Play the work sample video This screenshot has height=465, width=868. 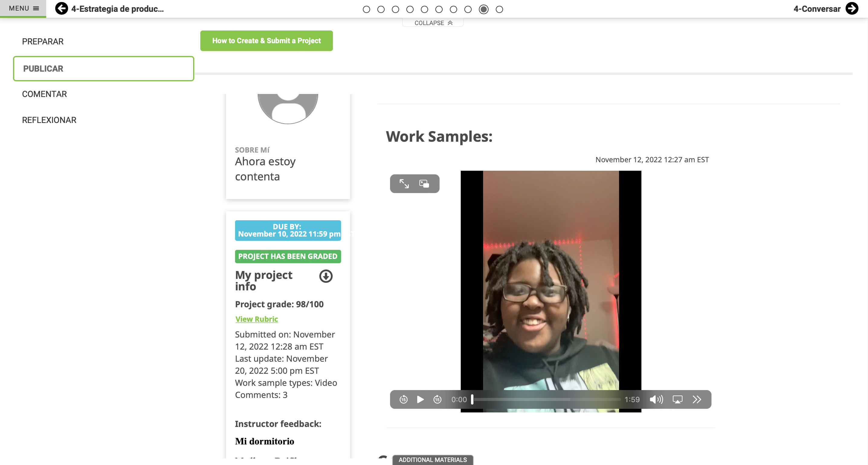[x=420, y=399]
